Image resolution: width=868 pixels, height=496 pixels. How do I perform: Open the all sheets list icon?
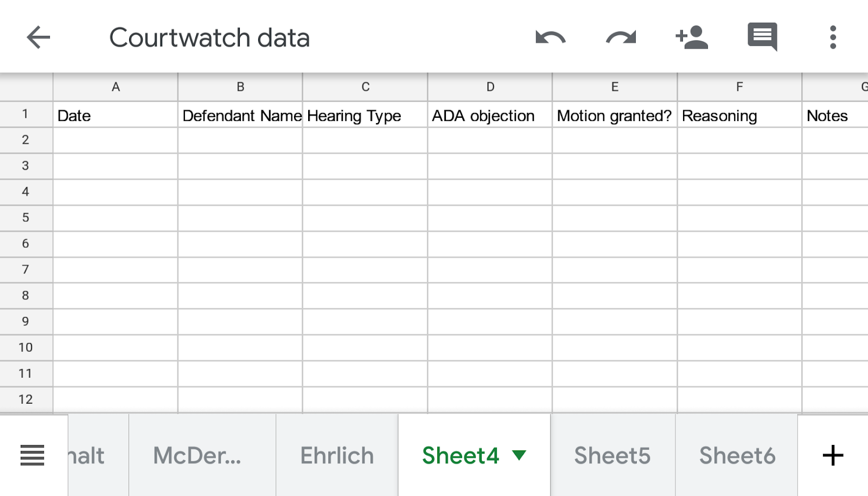(32, 455)
